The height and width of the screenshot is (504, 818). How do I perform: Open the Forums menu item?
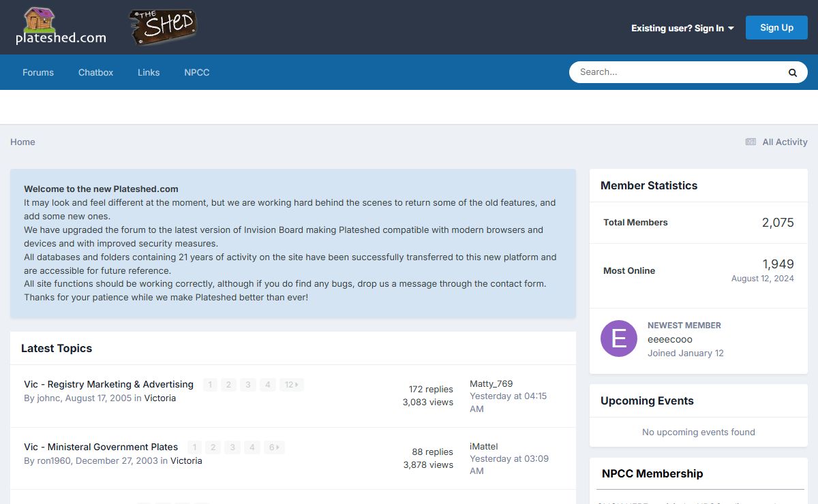point(38,72)
